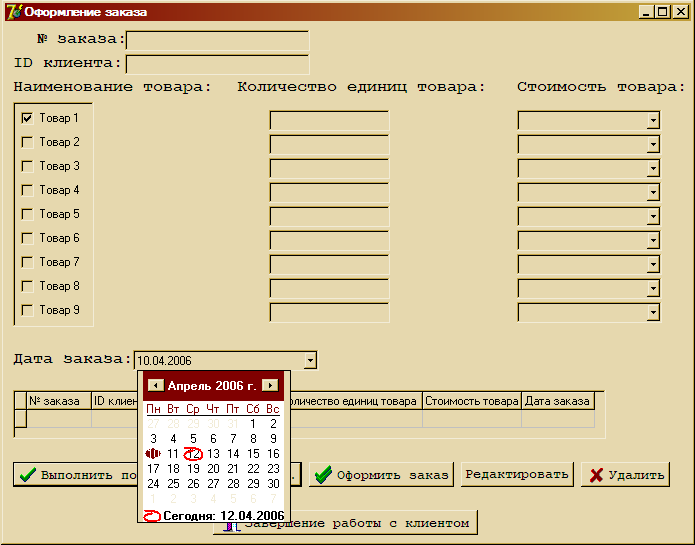Click quantity field for Товар 4
This screenshot has width=695, height=545.
[x=329, y=192]
